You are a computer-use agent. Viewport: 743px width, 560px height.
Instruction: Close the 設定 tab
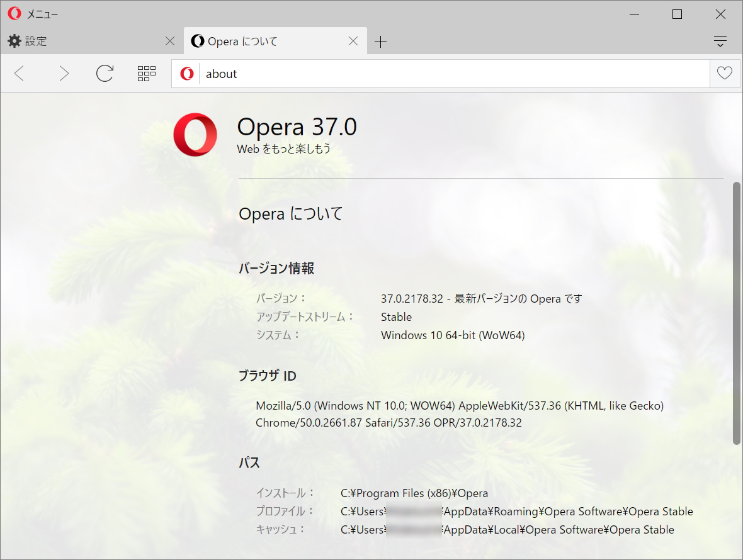pos(169,41)
